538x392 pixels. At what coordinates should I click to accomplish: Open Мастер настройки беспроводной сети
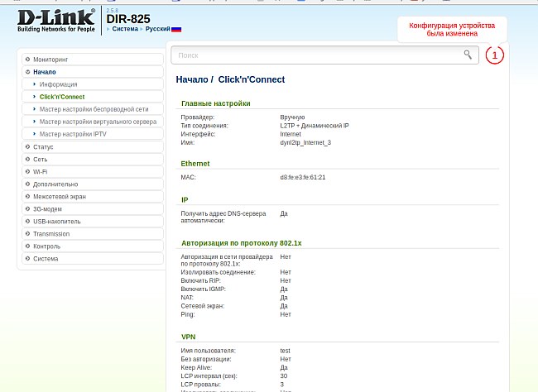click(94, 109)
